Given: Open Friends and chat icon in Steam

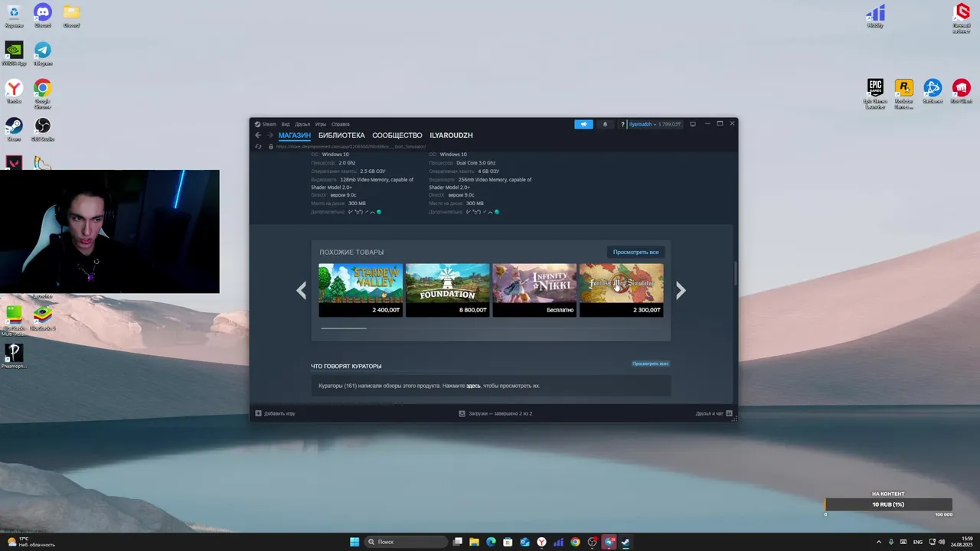Looking at the screenshot, I should pos(729,413).
